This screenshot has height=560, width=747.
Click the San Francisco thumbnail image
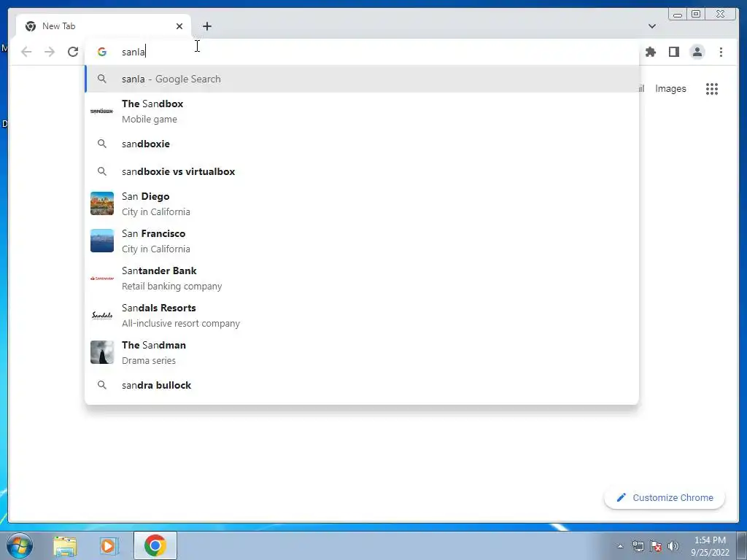coord(102,241)
